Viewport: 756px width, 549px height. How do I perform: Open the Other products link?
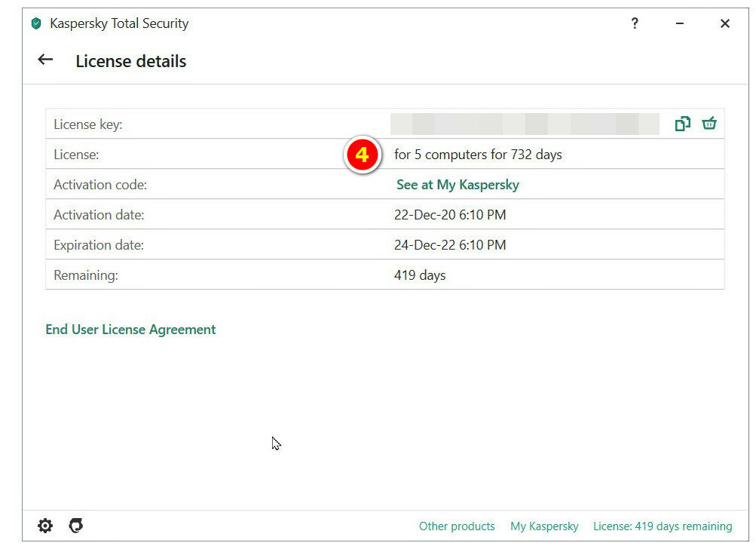457,526
